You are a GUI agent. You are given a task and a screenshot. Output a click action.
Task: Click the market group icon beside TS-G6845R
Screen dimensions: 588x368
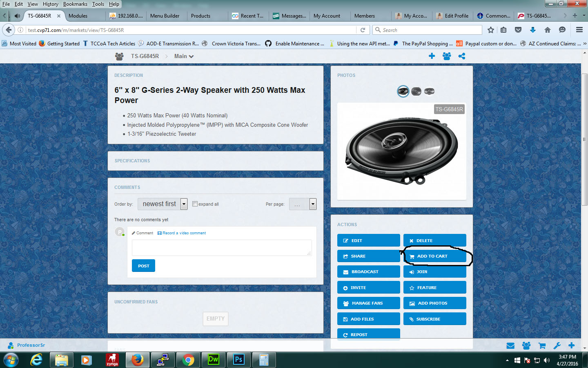point(119,56)
